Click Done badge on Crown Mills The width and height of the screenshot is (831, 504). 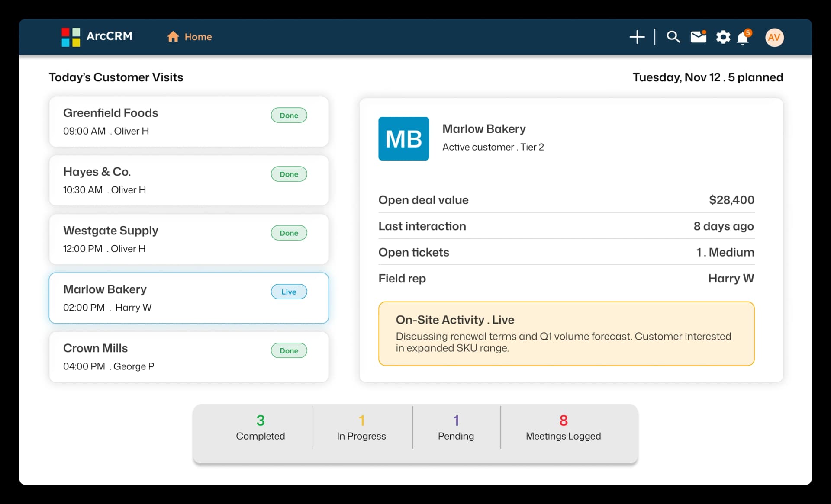click(289, 350)
